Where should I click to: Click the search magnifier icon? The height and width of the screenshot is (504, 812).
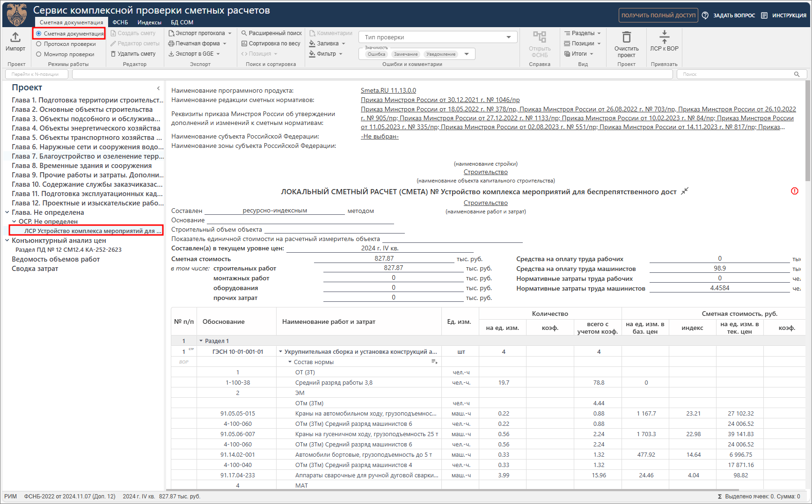point(797,74)
